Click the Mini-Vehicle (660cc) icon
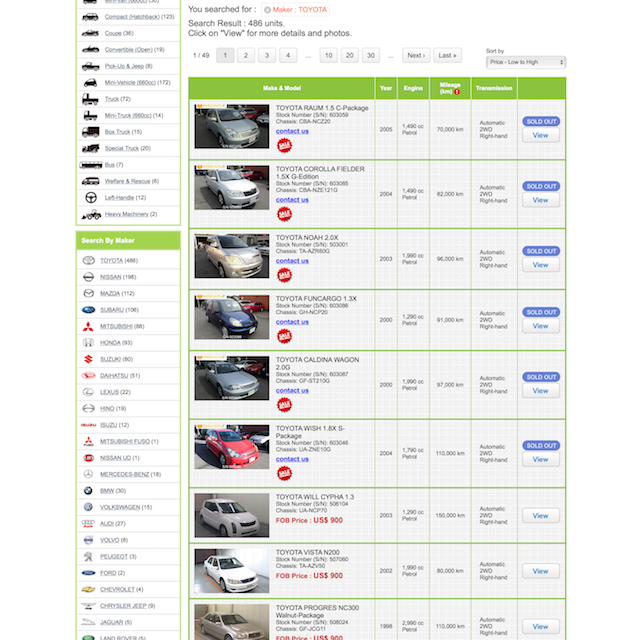The width and height of the screenshot is (640, 640). coord(90,82)
